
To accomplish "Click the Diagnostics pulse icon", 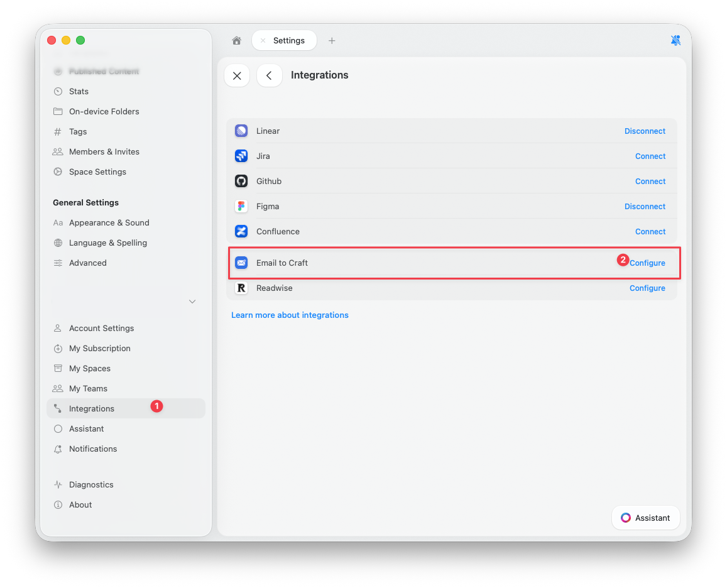I will (x=58, y=484).
